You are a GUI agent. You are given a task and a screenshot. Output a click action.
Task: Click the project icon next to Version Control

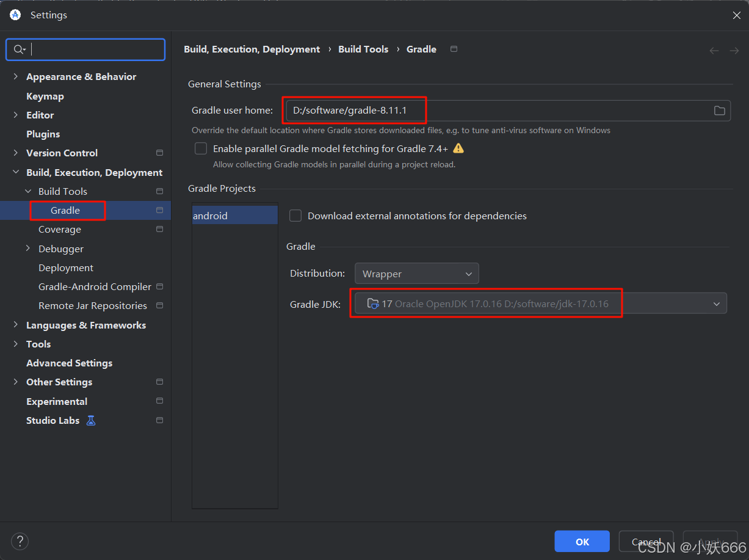(159, 153)
